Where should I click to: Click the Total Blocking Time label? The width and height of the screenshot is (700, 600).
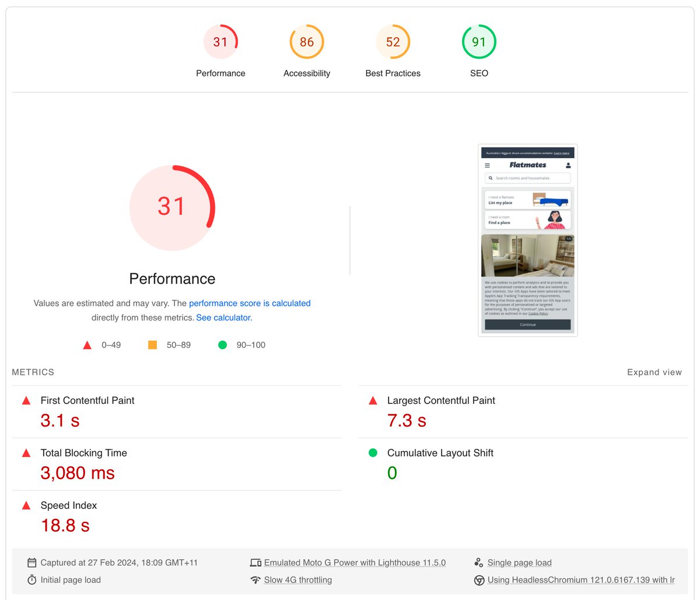[84, 453]
